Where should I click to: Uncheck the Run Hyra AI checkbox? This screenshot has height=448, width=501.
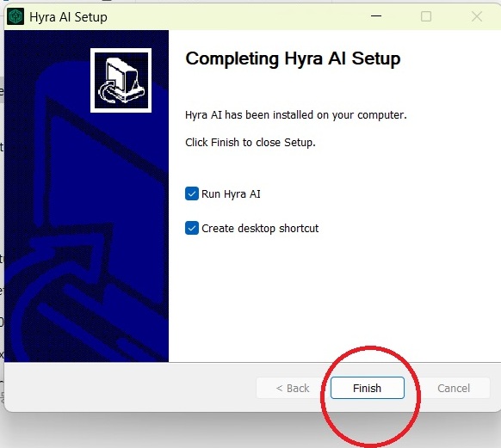(x=192, y=193)
